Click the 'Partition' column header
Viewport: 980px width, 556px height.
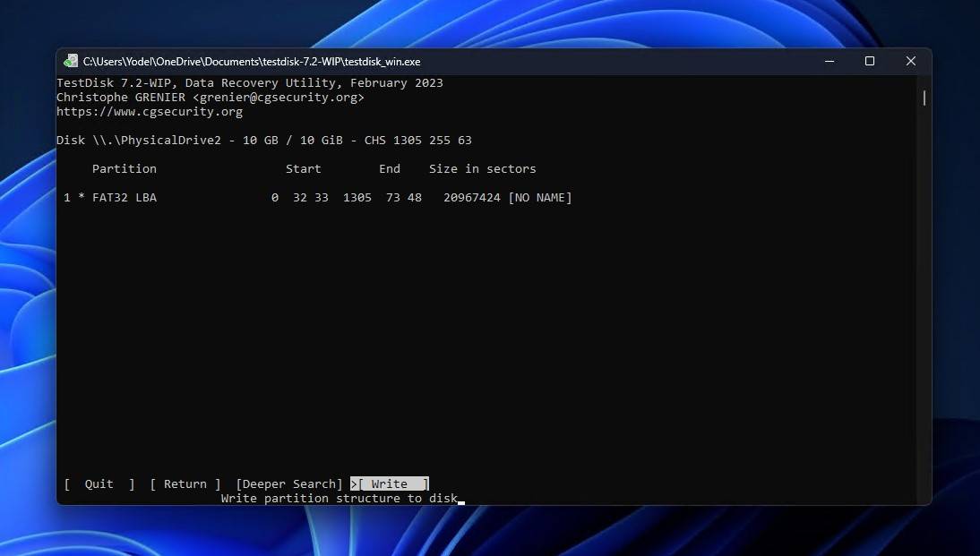tap(125, 169)
